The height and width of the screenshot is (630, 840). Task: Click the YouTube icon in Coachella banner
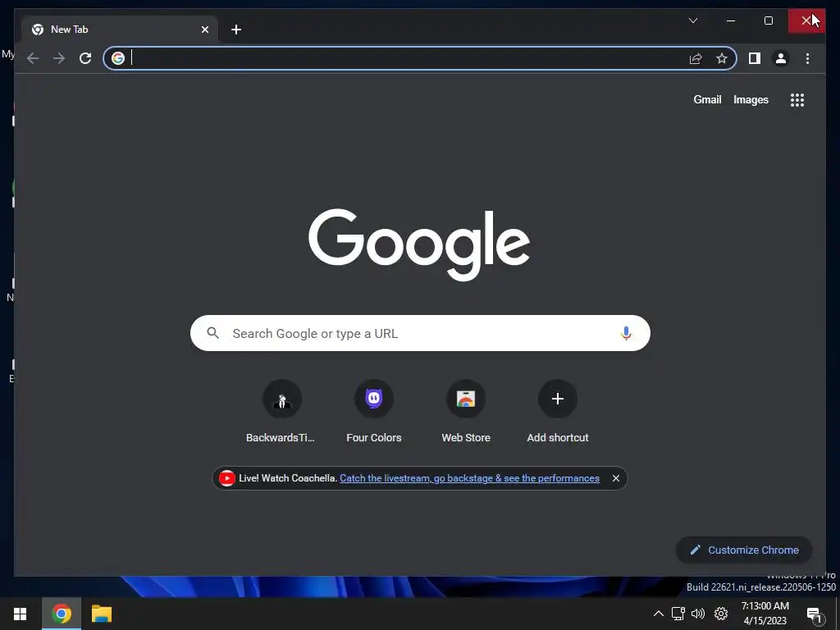(226, 478)
